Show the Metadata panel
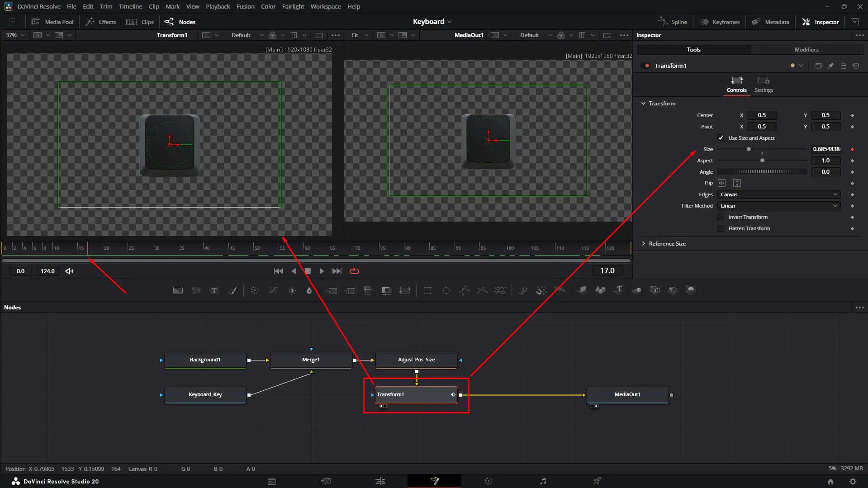 (x=770, y=22)
